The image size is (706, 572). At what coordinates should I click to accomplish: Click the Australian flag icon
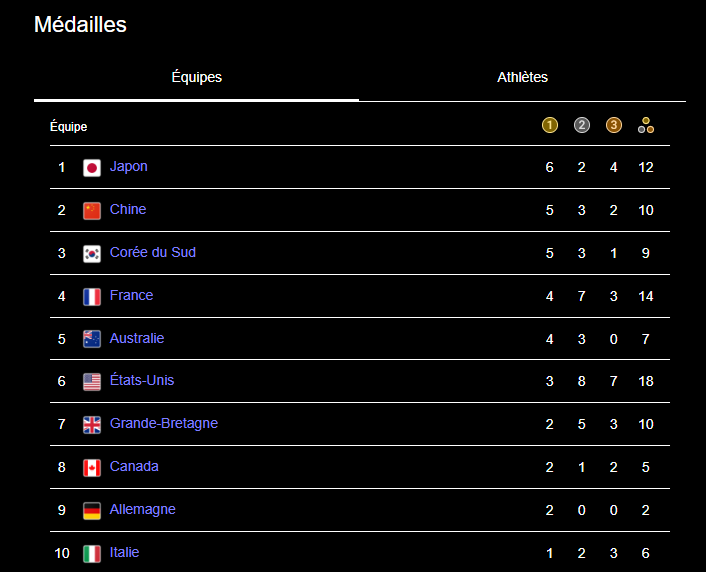click(92, 339)
